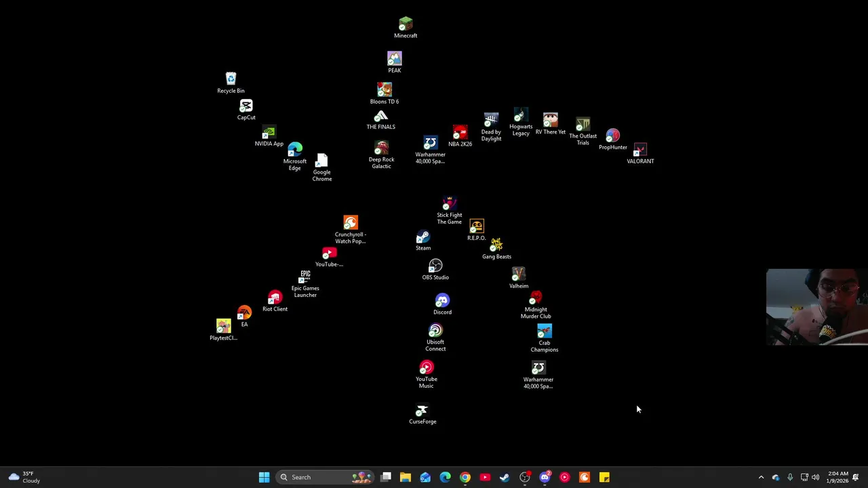Open network settings from the tray icon
This screenshot has width=868, height=488.
pyautogui.click(x=804, y=477)
